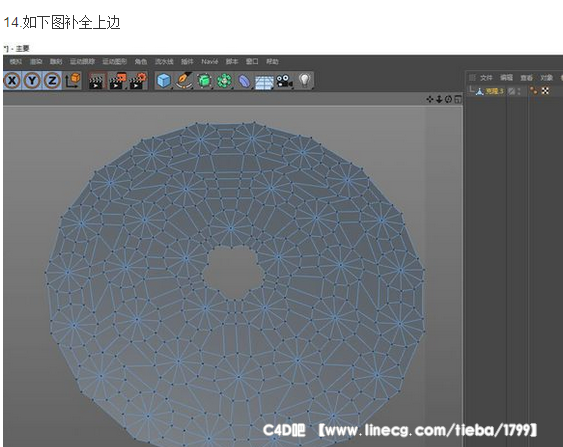Open the Object Manager 对象 menu
The image size is (563, 447).
pos(546,78)
